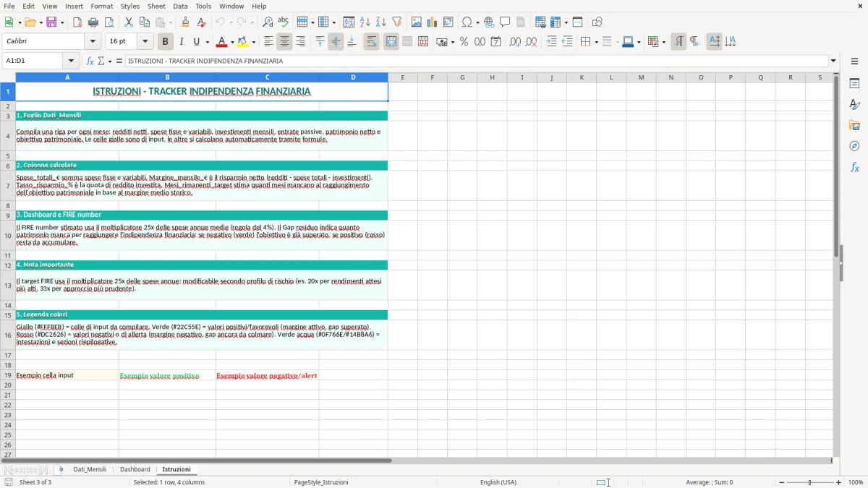Click the Insert Comment icon
This screenshot has height=488, width=868.
505,22
